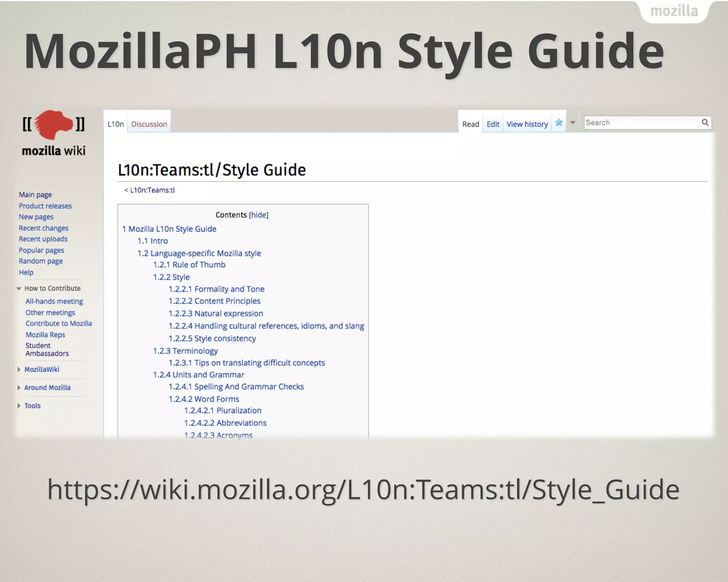Viewport: 728px width, 582px height.
Task: Open Popular pages sidebar link
Action: (x=41, y=250)
